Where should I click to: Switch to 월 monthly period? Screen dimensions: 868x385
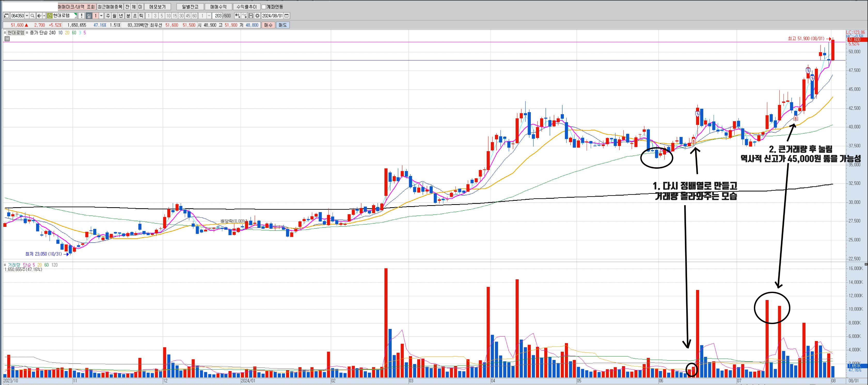(114, 16)
